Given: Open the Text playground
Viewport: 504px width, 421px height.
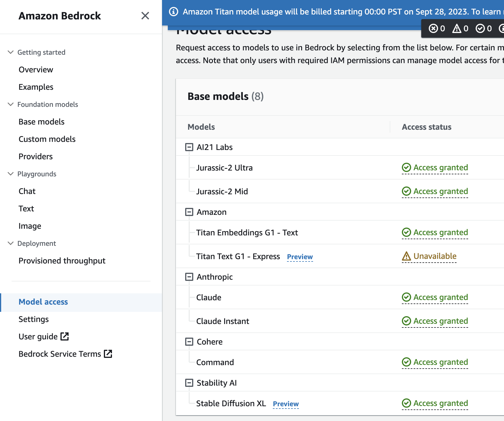Looking at the screenshot, I should [x=26, y=208].
